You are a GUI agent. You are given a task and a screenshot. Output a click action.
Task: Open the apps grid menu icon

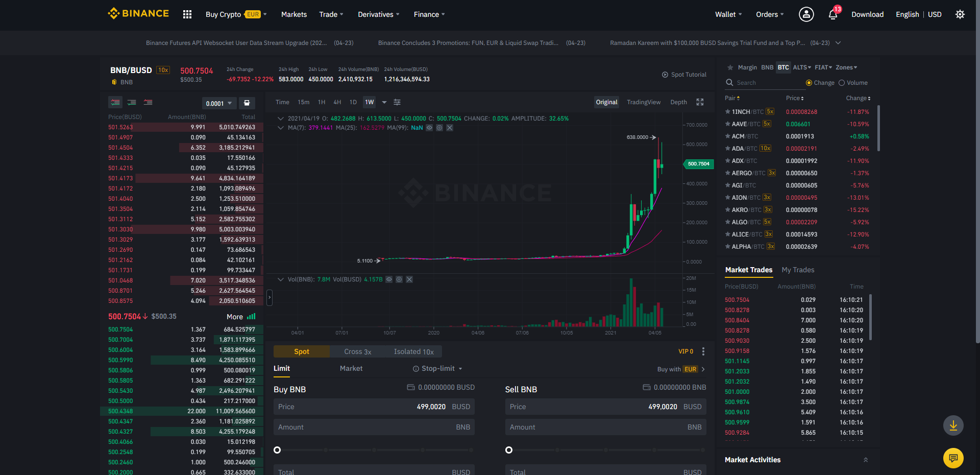click(187, 14)
